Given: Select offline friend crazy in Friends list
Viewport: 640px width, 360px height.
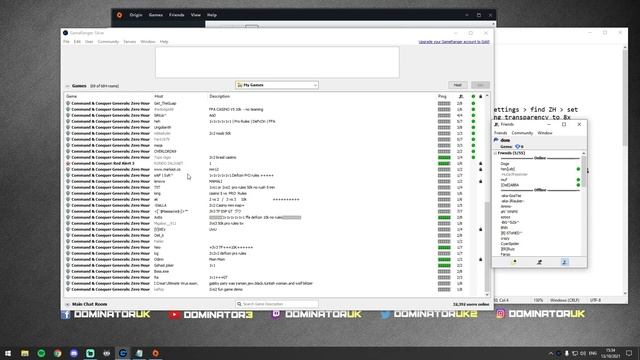Looking at the screenshot, I should (x=505, y=238).
